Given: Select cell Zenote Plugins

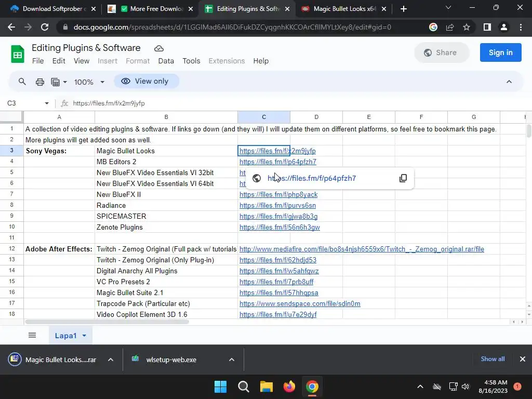Looking at the screenshot, I should click(166, 228).
